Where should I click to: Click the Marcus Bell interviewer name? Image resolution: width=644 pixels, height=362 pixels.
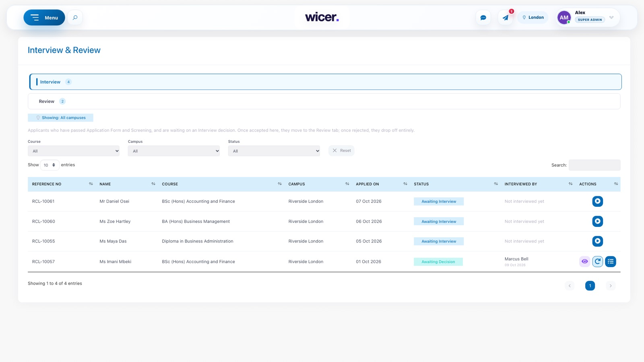516,259
